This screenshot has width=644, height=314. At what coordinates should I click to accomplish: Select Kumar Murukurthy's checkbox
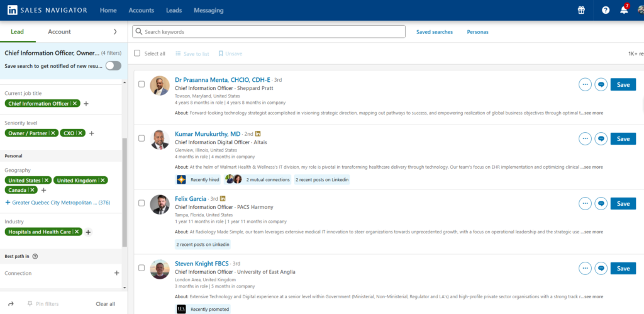tap(142, 138)
